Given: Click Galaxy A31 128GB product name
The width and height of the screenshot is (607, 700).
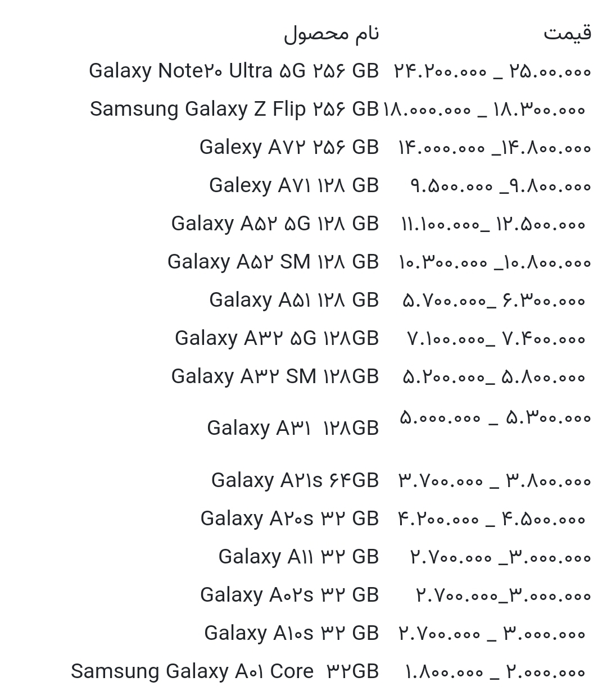Looking at the screenshot, I should click(292, 428).
